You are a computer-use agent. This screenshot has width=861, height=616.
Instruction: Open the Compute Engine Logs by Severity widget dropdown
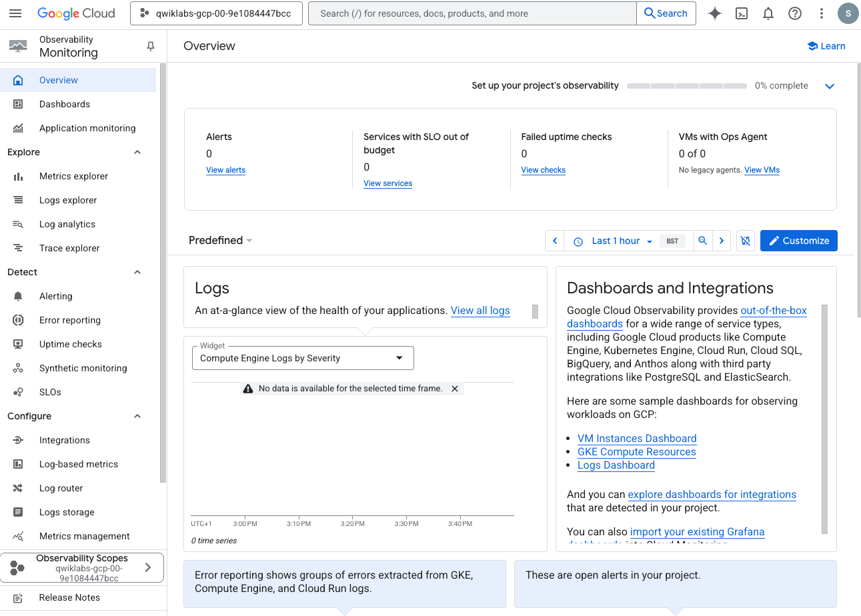click(x=303, y=358)
